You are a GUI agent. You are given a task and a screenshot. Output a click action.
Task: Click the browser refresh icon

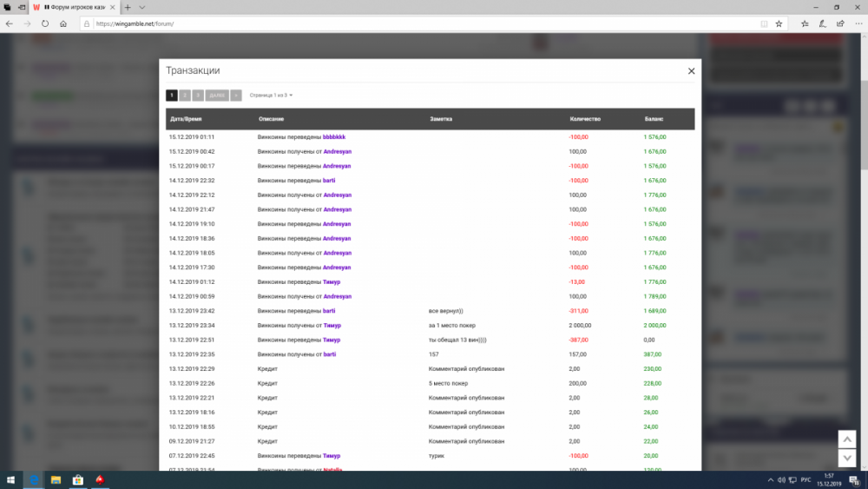45,23
